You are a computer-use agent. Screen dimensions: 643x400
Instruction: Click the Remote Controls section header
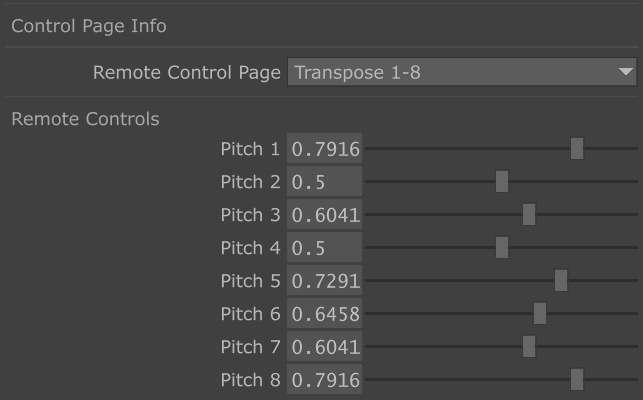pos(85,119)
